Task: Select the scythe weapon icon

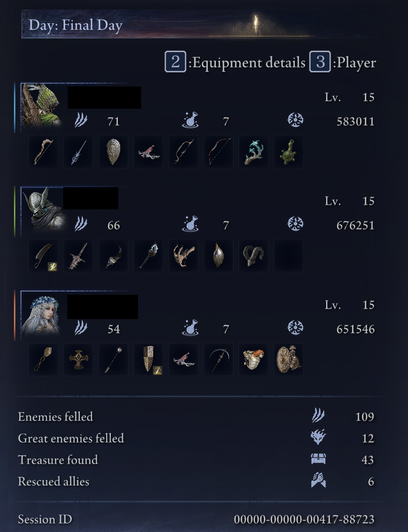Action: 218,360
